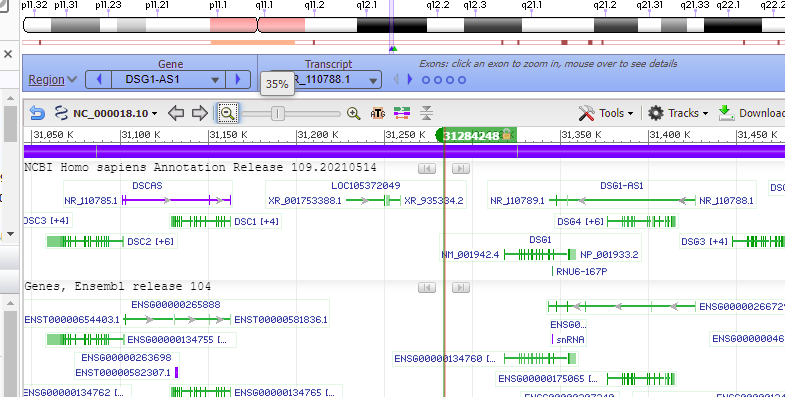Screen dimensions: 785x397
Task: Click the zoom in magnifier icon
Action: click(354, 113)
